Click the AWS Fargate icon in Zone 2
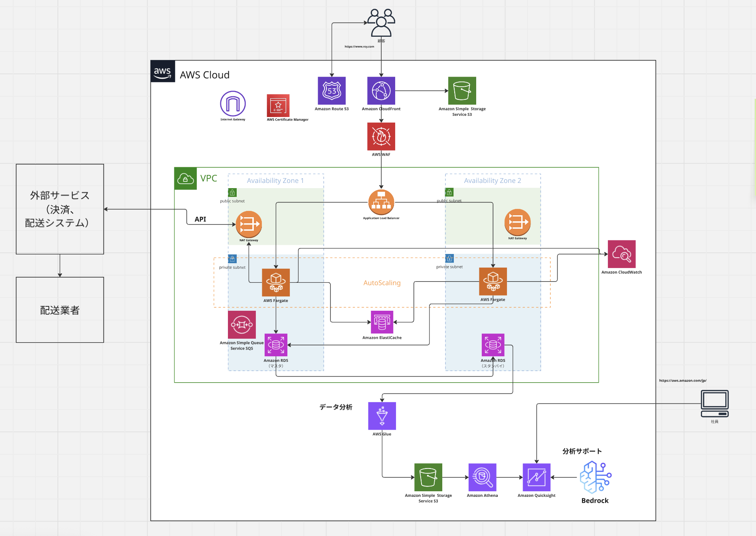 click(x=493, y=282)
